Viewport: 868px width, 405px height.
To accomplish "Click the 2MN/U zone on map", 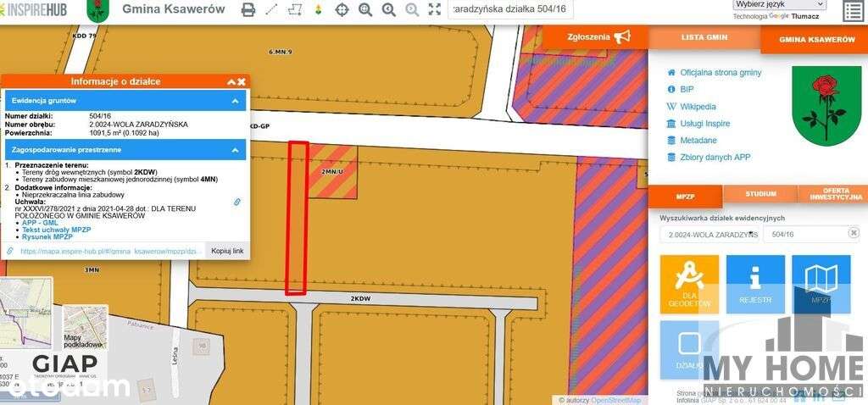I will [332, 172].
